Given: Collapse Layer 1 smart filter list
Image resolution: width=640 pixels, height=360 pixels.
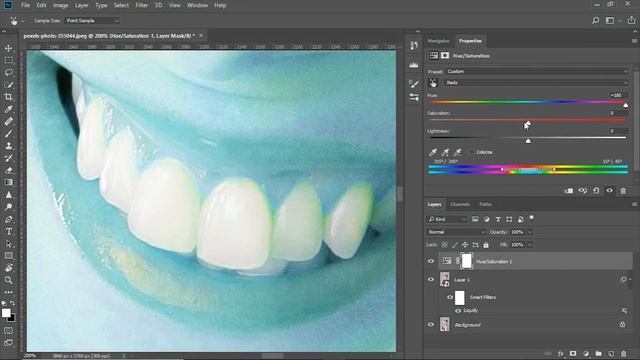Looking at the screenshot, I should click(x=630, y=279).
